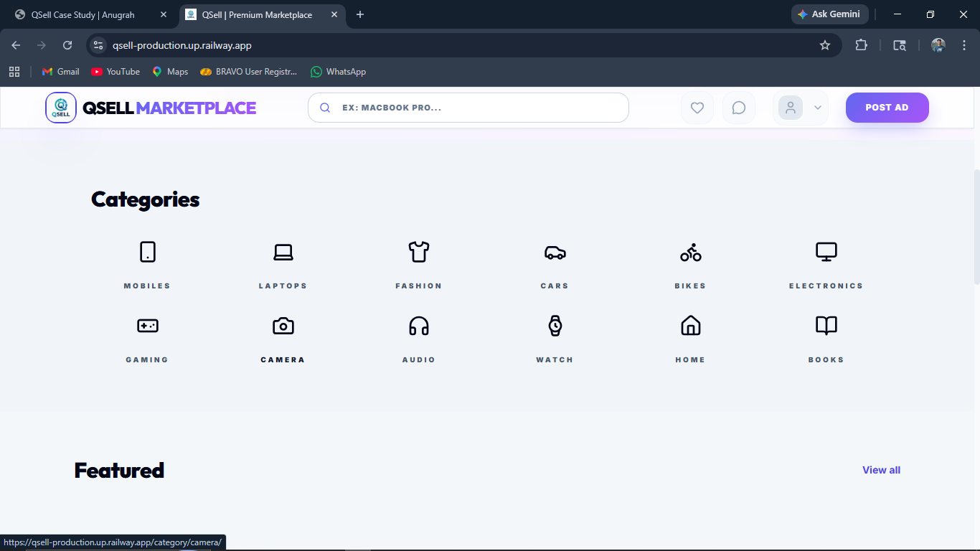Open the Mobiles category icon
The width and height of the screenshot is (980, 551).
coord(147,252)
